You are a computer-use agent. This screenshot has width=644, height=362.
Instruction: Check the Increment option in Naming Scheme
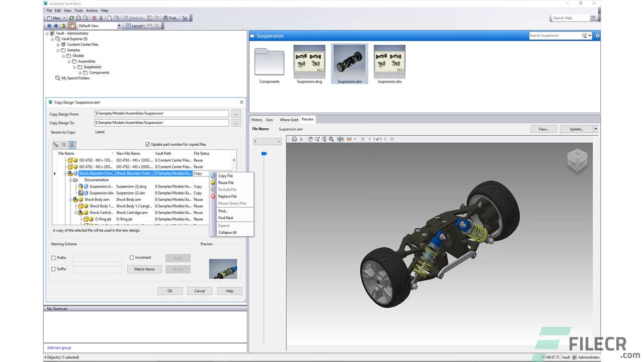coord(132,257)
